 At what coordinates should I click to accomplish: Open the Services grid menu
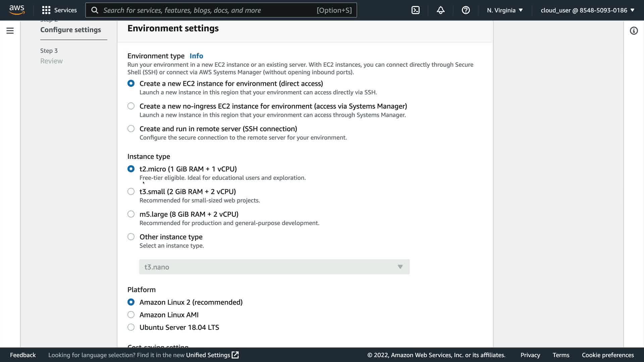pos(46,10)
